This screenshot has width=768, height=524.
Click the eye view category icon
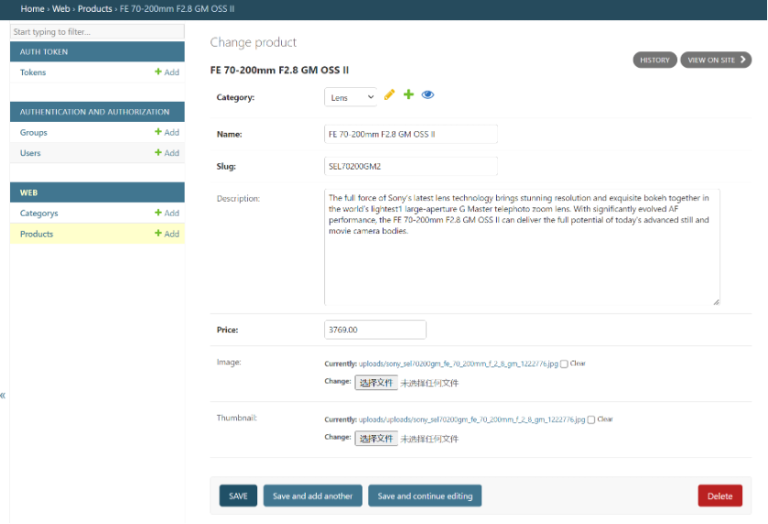coord(427,95)
